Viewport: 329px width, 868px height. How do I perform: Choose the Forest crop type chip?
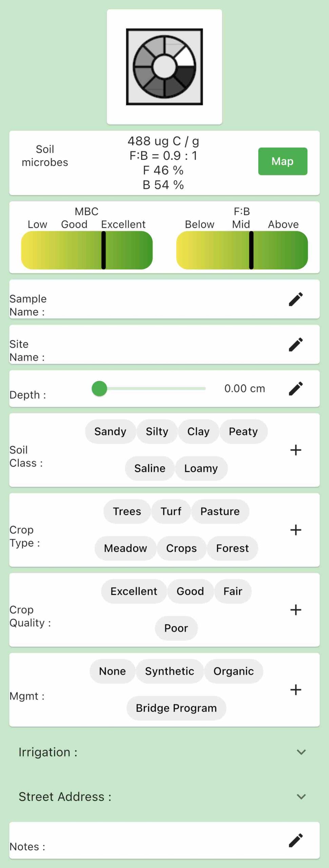click(232, 548)
